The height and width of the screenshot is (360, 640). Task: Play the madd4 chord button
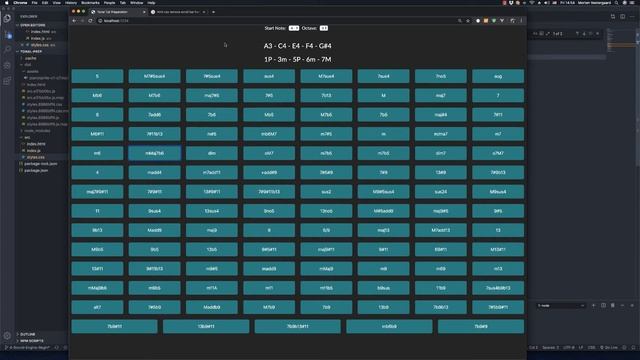[x=154, y=172]
